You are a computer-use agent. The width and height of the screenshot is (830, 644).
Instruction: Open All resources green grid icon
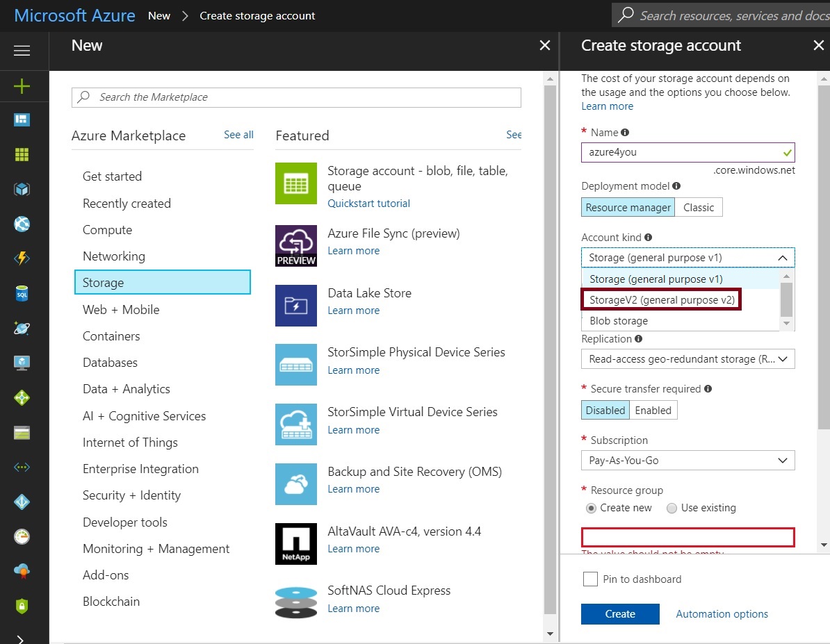tap(22, 154)
